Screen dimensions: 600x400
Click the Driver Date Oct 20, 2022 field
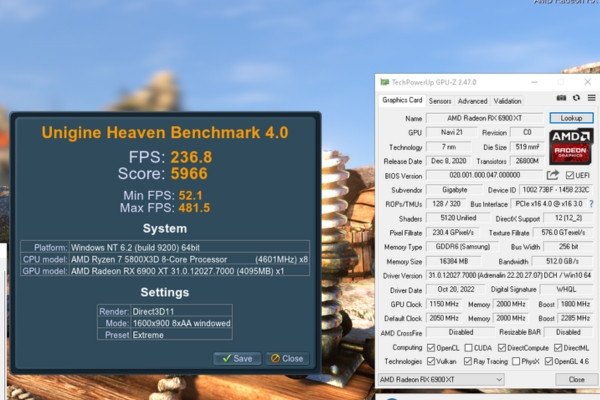[456, 289]
